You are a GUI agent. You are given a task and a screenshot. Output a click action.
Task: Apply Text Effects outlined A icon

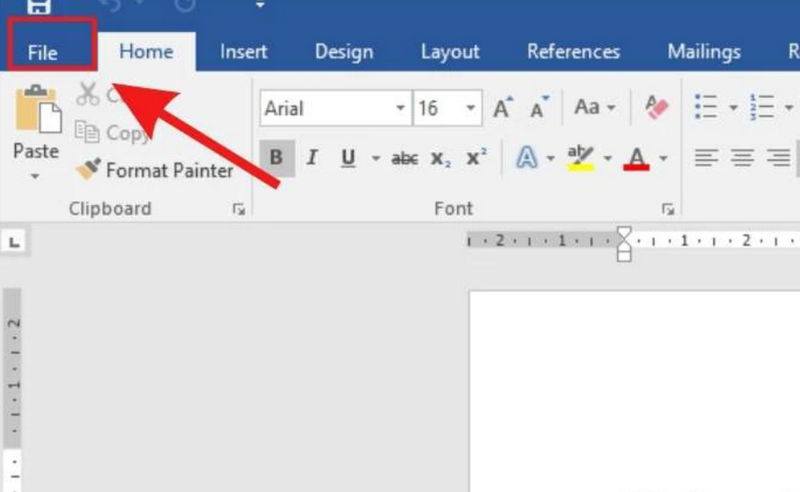pos(527,157)
